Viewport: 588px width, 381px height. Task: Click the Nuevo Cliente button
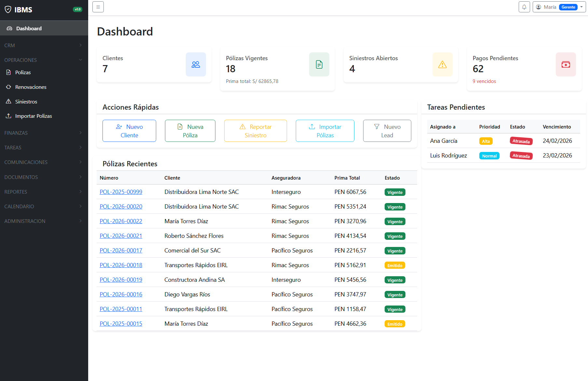tap(129, 131)
